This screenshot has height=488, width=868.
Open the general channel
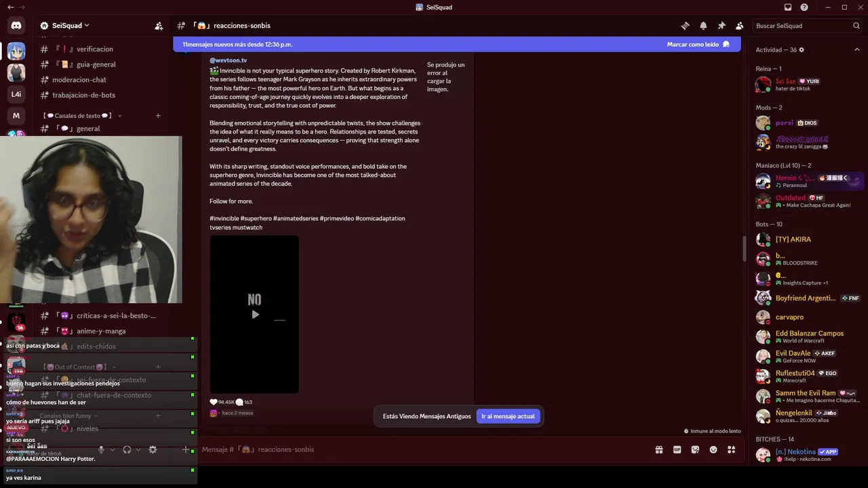[102, 128]
